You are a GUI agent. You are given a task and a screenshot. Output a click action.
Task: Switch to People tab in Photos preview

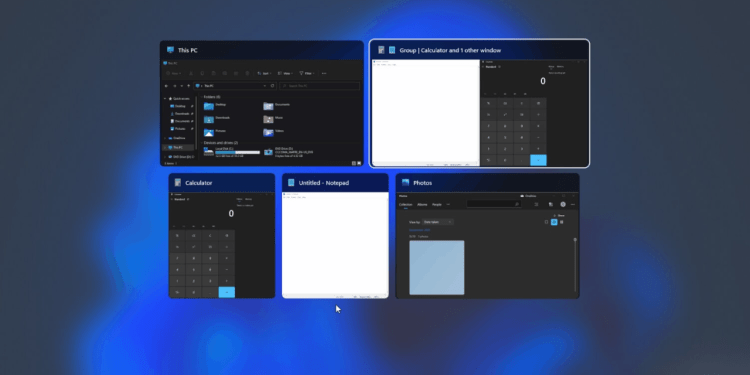tap(437, 204)
